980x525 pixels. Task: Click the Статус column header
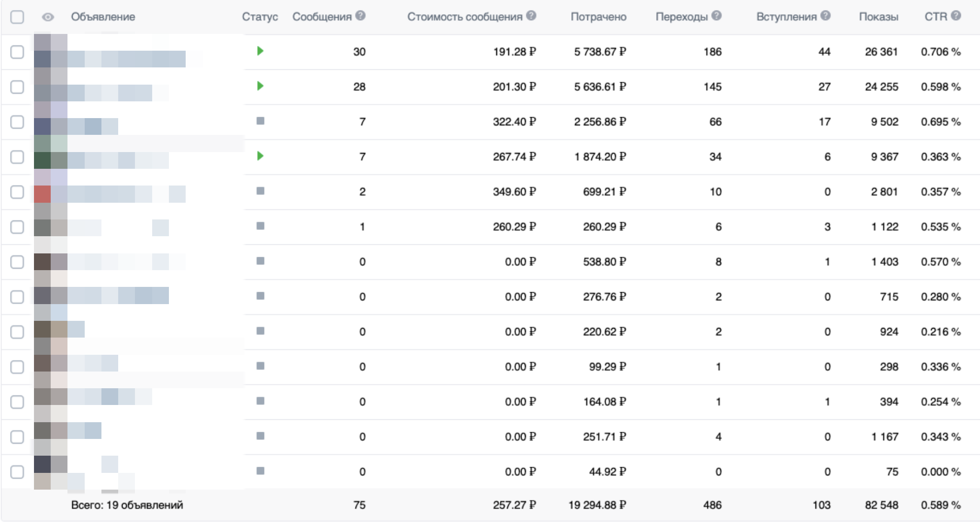(x=259, y=17)
